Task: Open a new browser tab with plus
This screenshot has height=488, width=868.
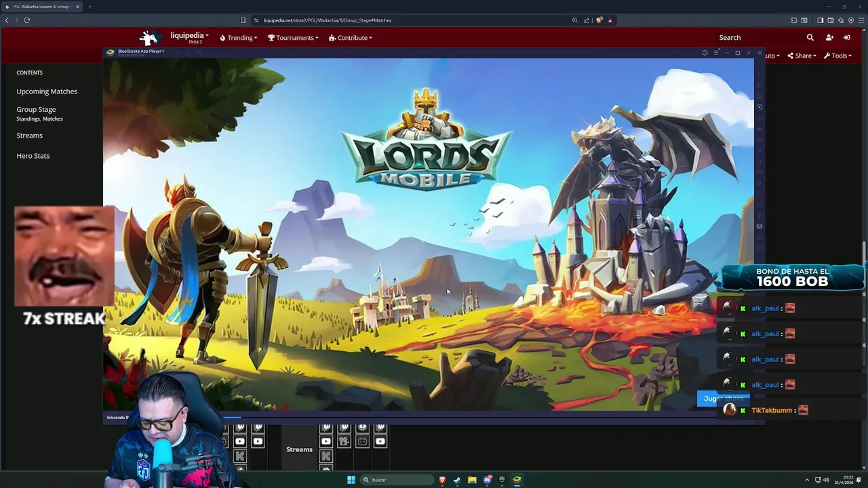Action: pos(90,7)
